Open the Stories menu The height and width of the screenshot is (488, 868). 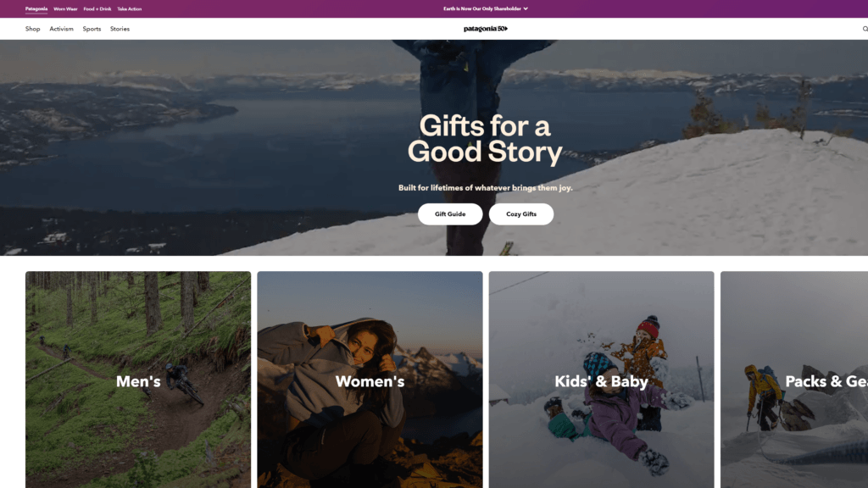tap(120, 28)
